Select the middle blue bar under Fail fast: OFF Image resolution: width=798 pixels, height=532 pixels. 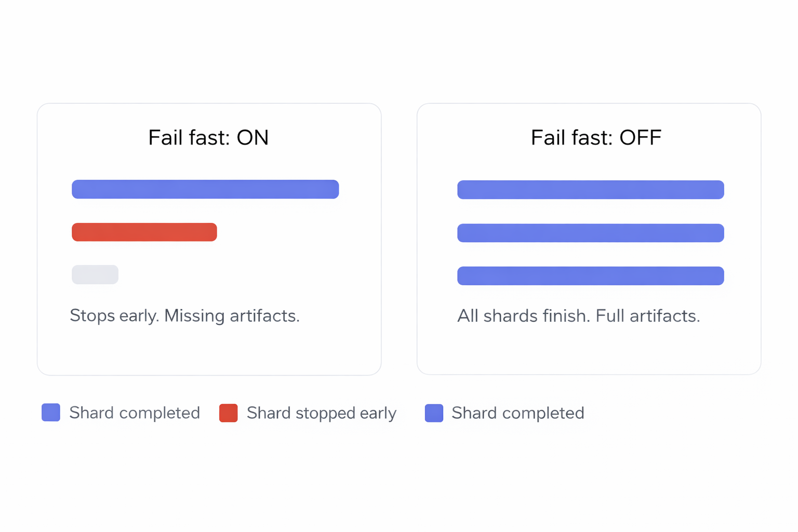pos(590,233)
